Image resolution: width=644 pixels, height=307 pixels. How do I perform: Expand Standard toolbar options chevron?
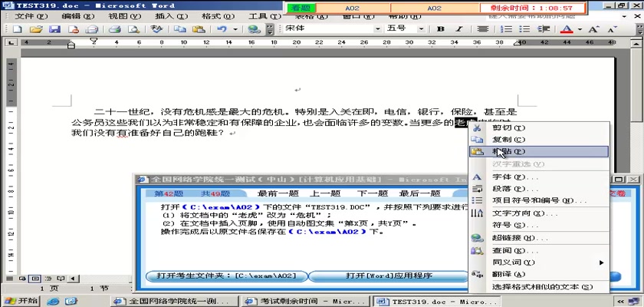[x=270, y=29]
